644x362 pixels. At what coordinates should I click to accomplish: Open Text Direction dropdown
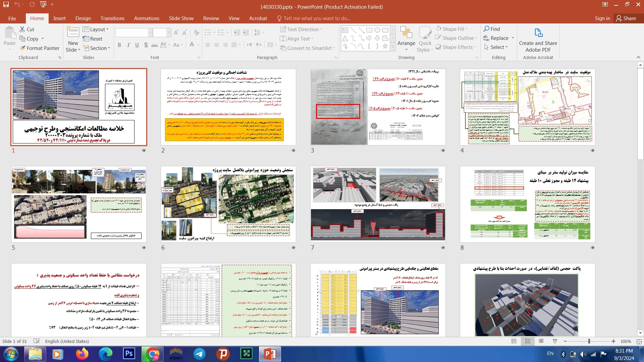[301, 29]
